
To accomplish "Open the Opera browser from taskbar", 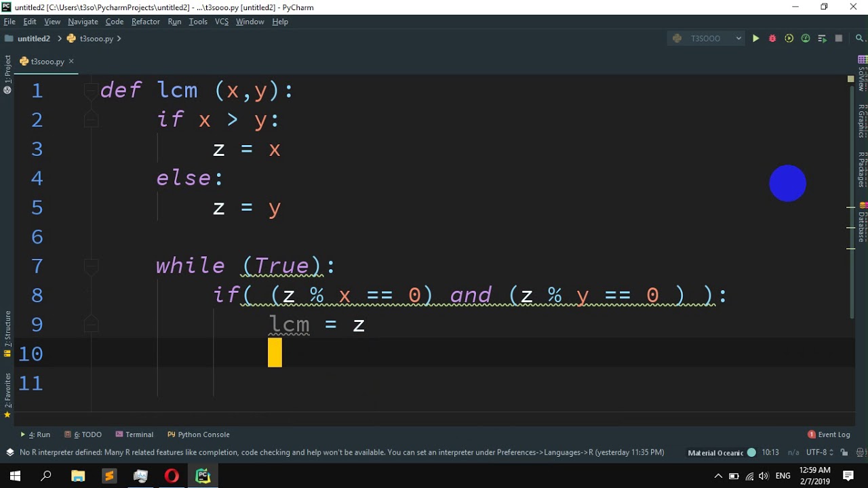I will tap(172, 476).
